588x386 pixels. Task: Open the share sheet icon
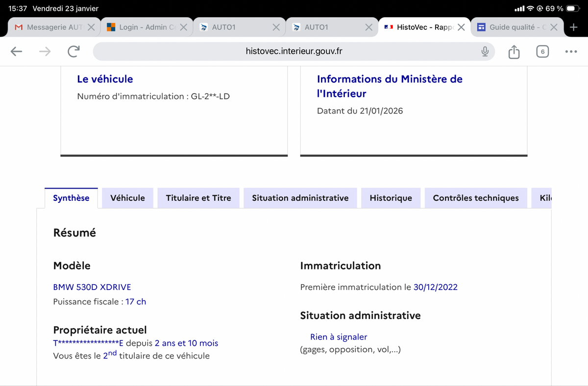pyautogui.click(x=514, y=51)
